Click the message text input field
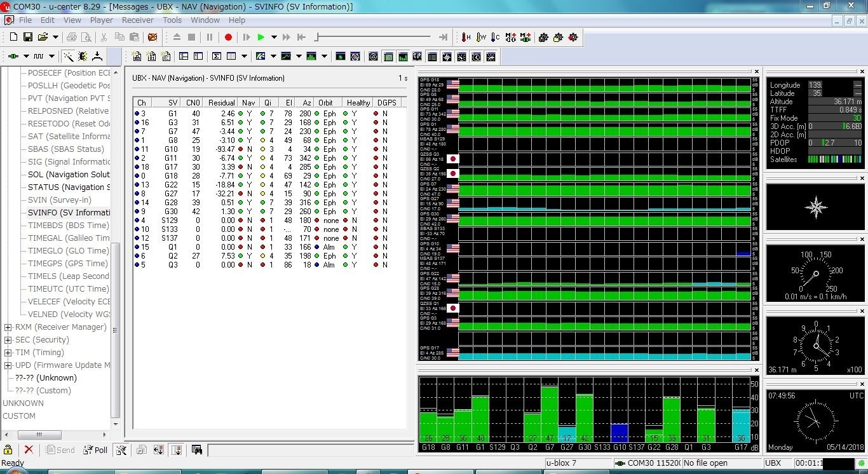Image resolution: width=868 pixels, height=474 pixels. pyautogui.click(x=309, y=450)
